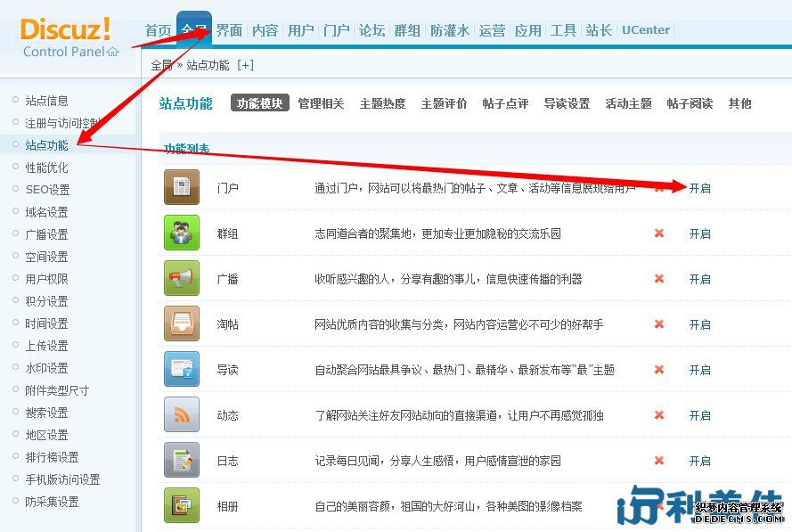Screen dimensions: 792x532
Task: Click the 动态 RSS feed icon
Action: point(182,415)
